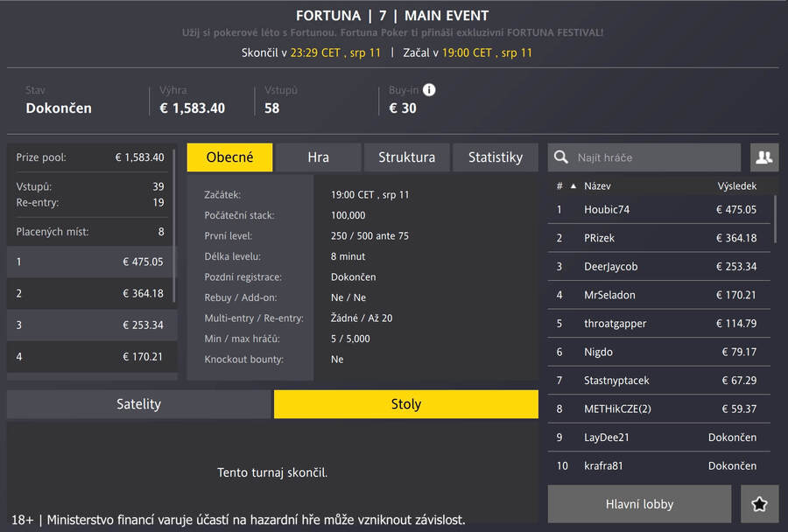Select the Stoly tab

click(x=406, y=404)
